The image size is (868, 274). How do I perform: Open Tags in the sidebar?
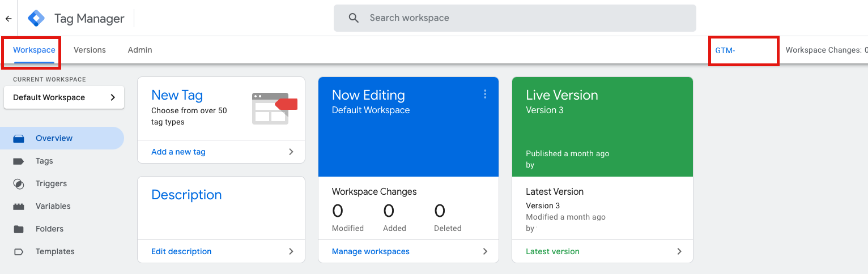(44, 161)
